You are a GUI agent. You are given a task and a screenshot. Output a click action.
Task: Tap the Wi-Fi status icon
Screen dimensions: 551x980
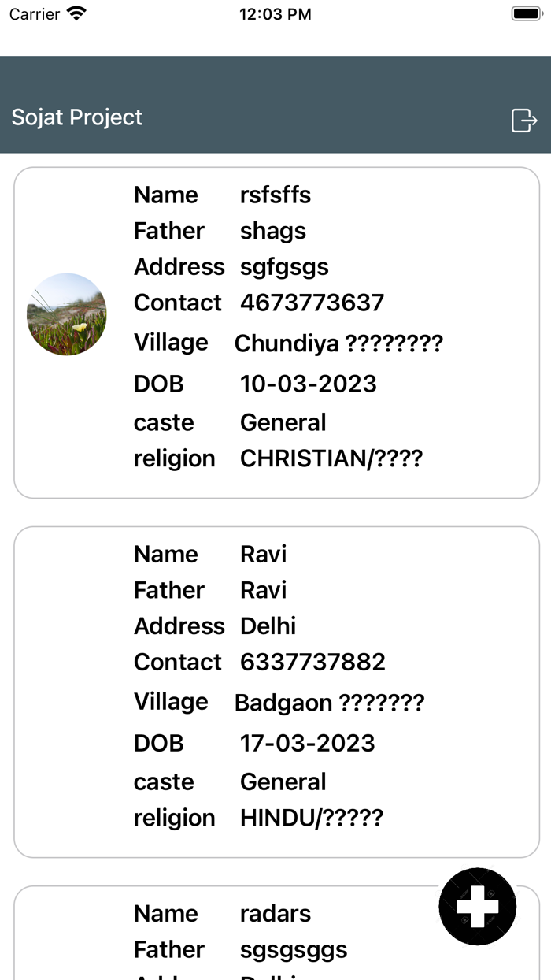[77, 13]
